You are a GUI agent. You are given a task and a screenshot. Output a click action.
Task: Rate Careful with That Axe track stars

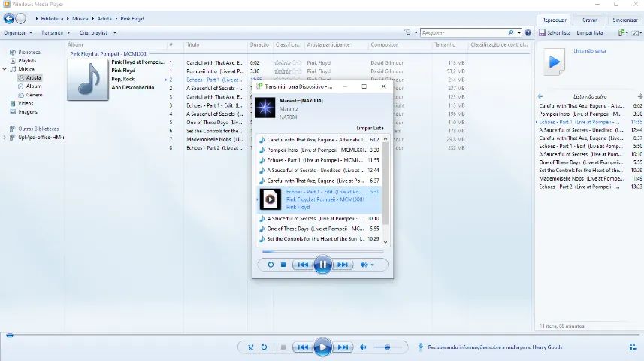coord(288,63)
